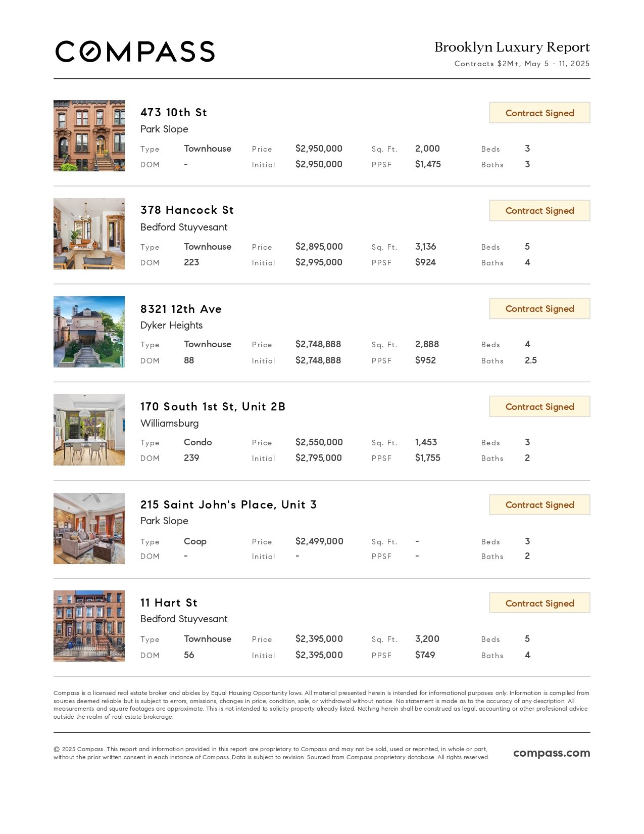Open the 11 Hart St brownstone photo
The width and height of the screenshot is (644, 834).
pos(89,626)
